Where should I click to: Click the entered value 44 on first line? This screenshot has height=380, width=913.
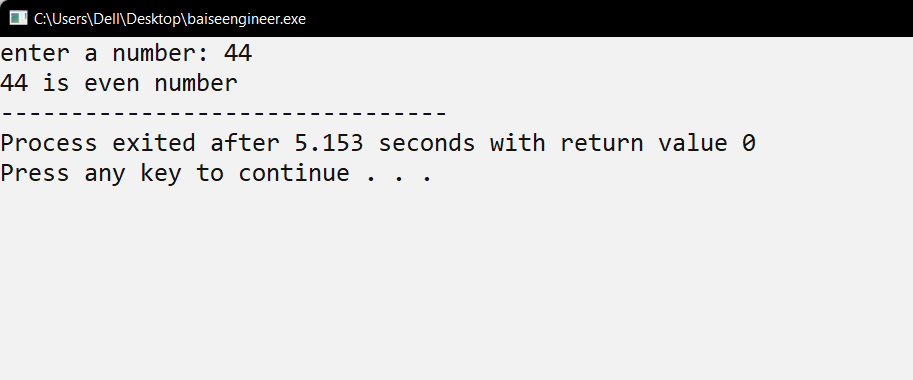[238, 54]
